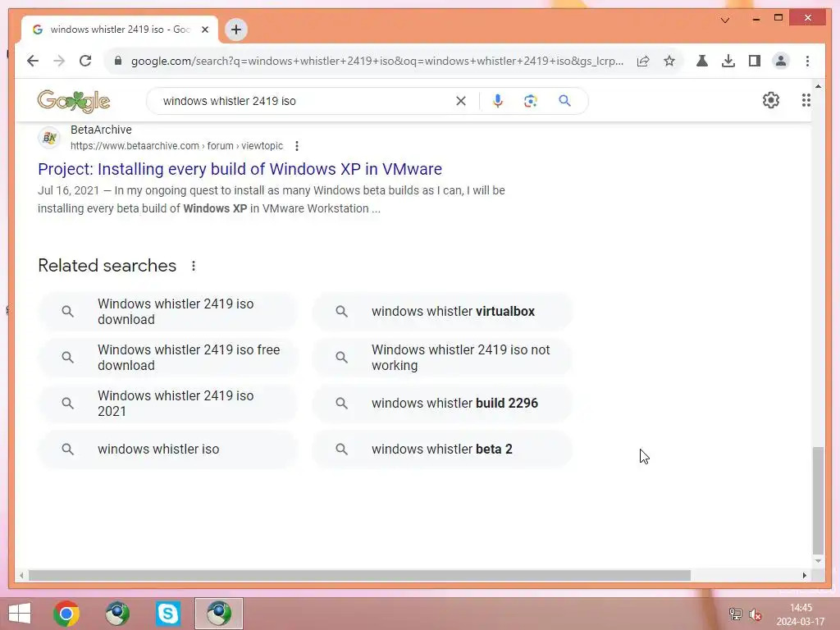
Task: Open BetaArchive result options menu
Action: 297,146
